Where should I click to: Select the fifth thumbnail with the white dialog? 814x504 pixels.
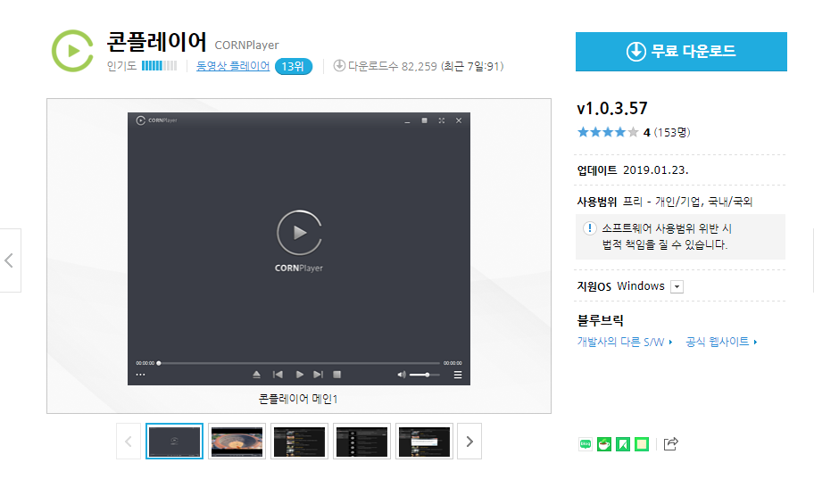pos(424,442)
